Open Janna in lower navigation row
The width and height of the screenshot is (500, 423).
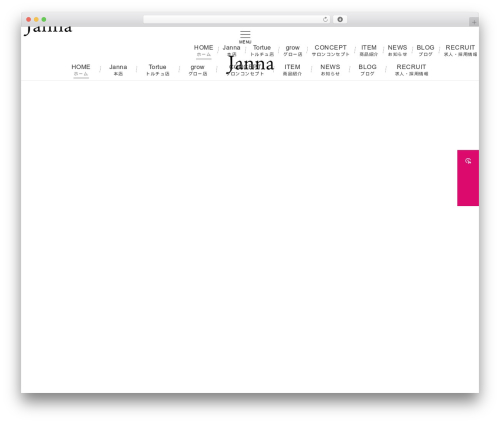click(x=118, y=70)
